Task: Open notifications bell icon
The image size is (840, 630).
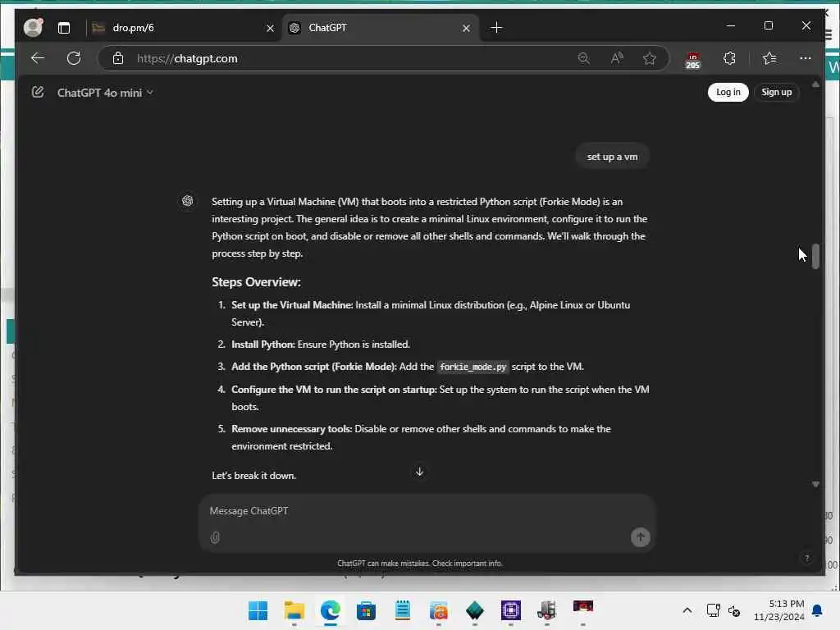Action: tap(818, 610)
